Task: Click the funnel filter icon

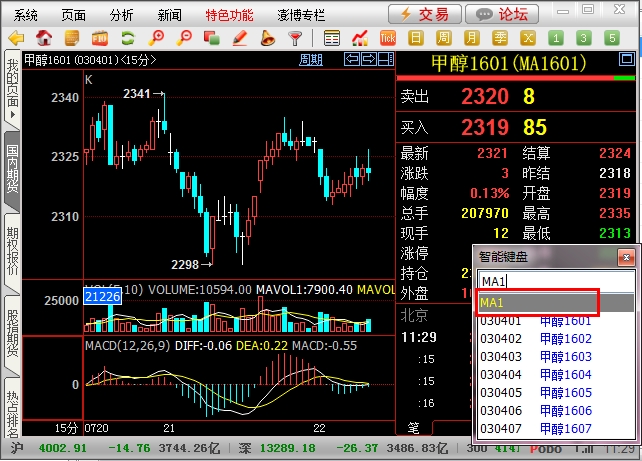Action: [x=295, y=38]
